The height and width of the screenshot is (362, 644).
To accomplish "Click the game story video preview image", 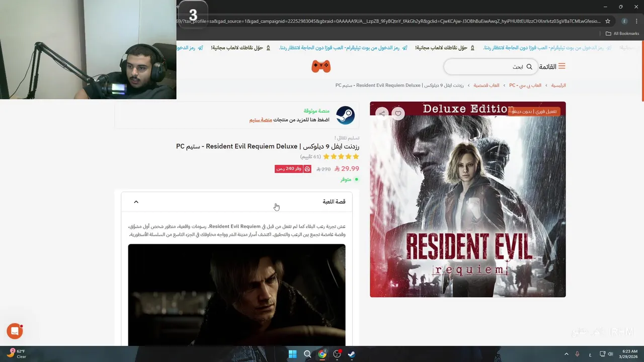I will pyautogui.click(x=236, y=295).
